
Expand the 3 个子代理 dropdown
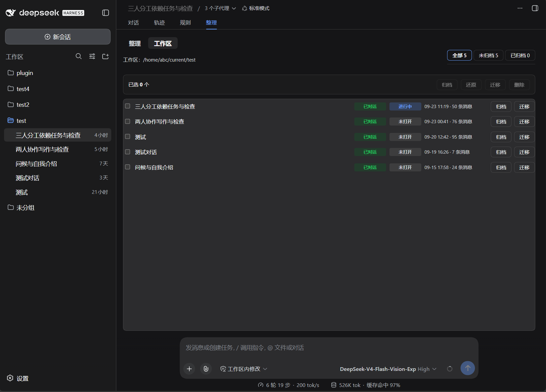220,8
